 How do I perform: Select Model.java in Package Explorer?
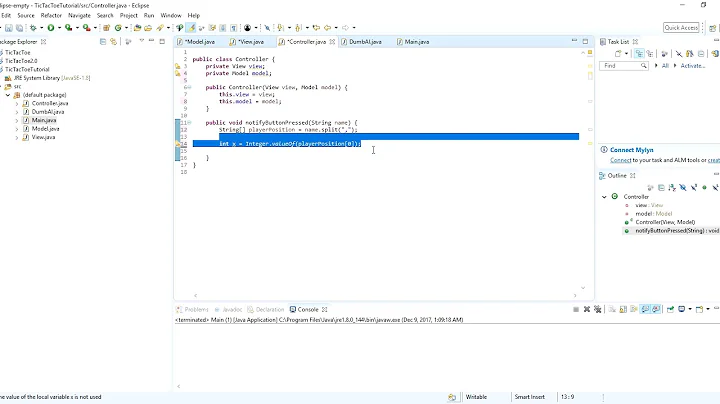click(45, 129)
